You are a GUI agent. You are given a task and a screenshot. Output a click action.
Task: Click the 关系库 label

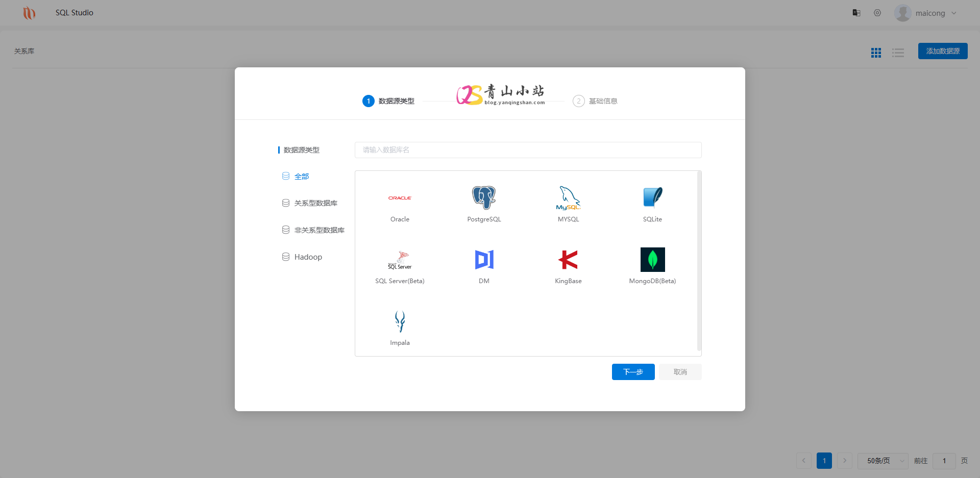click(24, 51)
